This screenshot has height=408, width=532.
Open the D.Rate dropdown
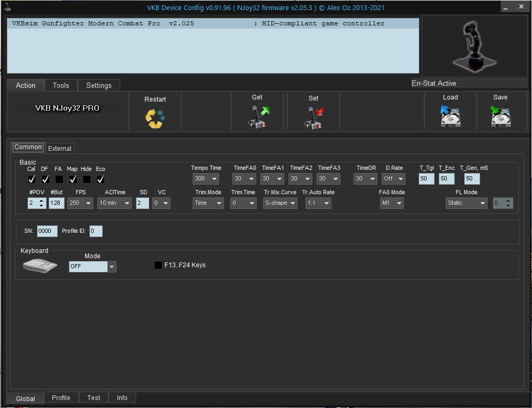coord(393,179)
